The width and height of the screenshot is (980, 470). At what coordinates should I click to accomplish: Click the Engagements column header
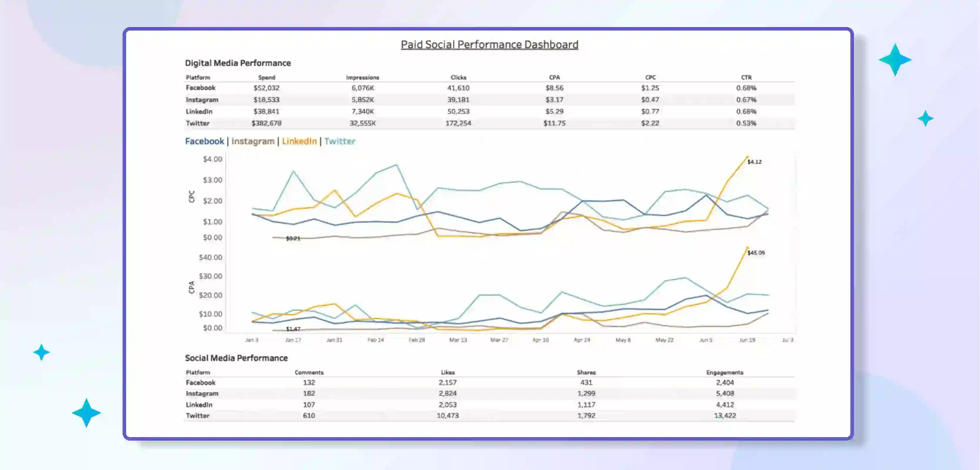[x=725, y=372]
